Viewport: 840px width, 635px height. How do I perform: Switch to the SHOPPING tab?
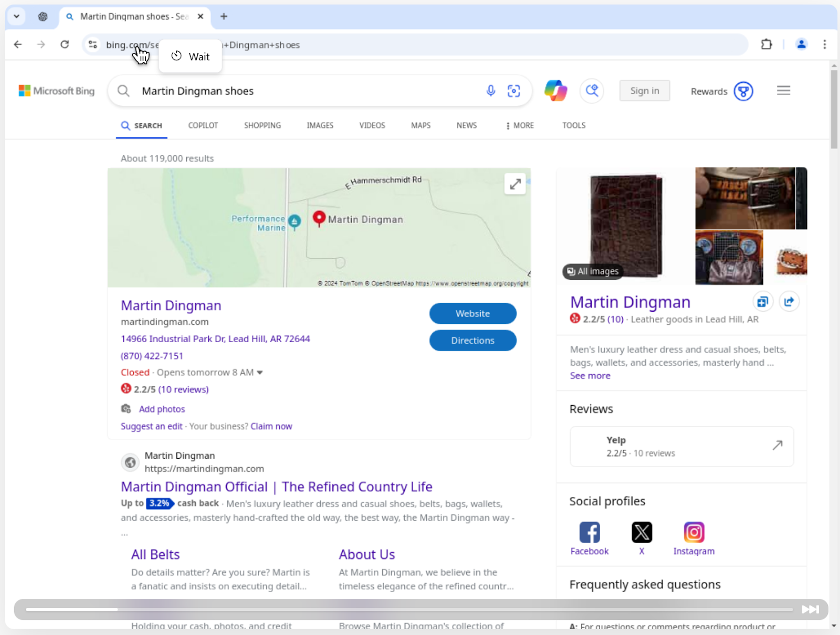262,125
